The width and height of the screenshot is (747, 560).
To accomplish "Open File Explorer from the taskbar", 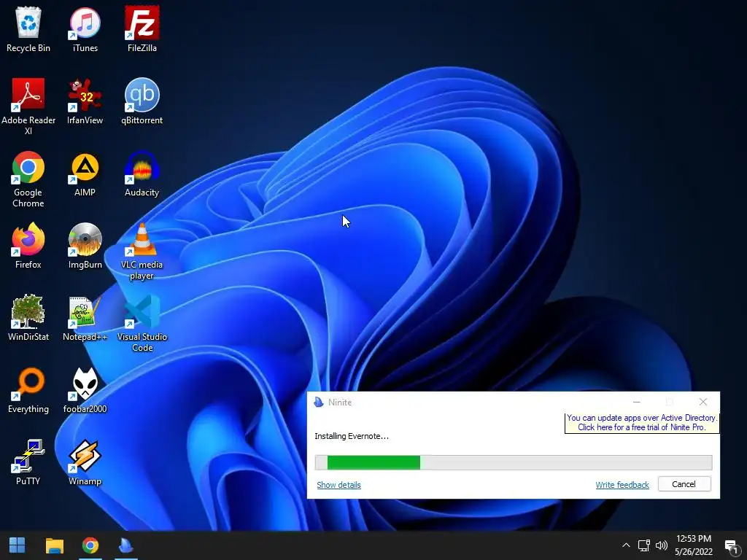I will 54,545.
